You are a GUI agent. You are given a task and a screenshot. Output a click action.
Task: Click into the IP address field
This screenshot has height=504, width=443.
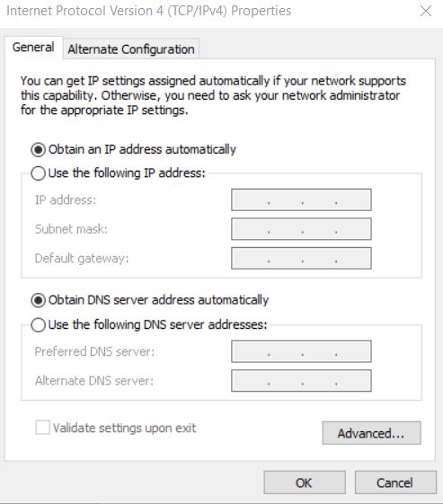click(x=301, y=200)
